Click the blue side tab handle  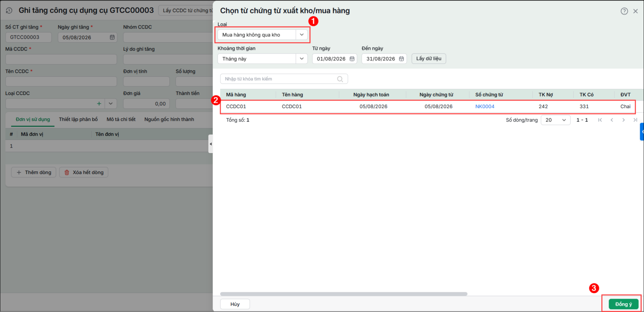point(642,132)
